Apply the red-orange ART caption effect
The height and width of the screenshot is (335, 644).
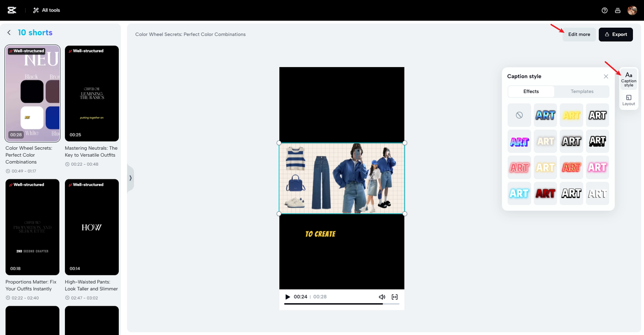click(x=572, y=167)
